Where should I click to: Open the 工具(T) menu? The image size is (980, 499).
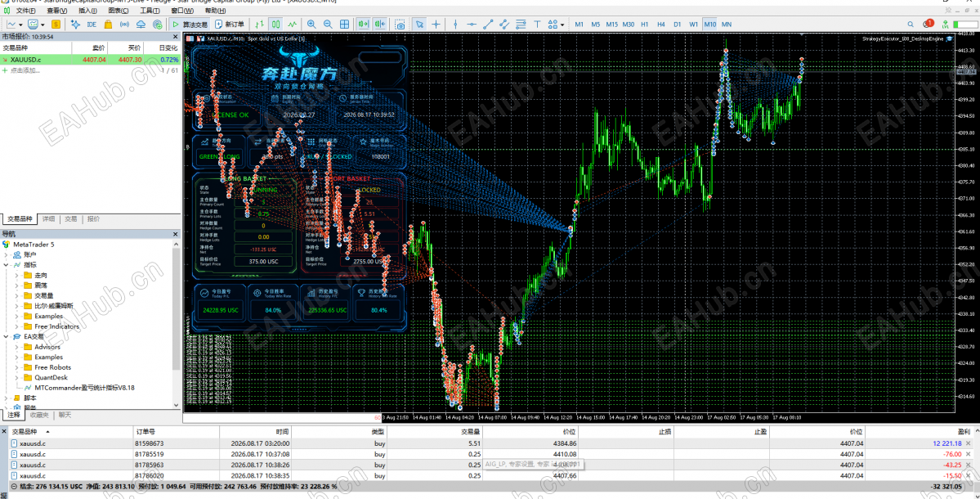[x=150, y=11]
